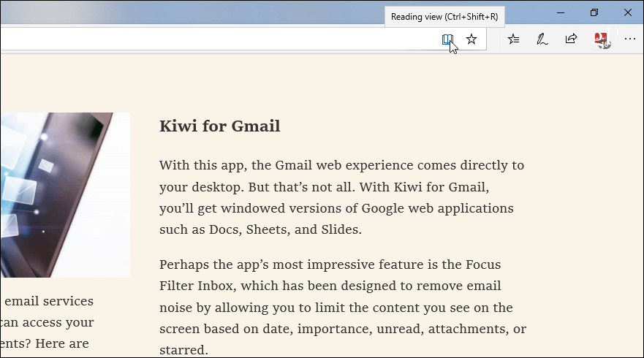This screenshot has width=644, height=358.
Task: Close the browser window
Action: click(628, 12)
